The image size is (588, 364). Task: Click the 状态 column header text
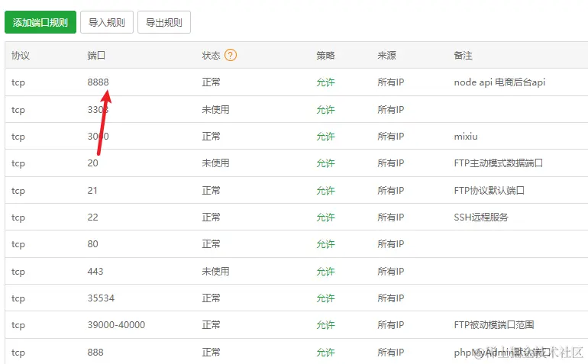pos(211,56)
